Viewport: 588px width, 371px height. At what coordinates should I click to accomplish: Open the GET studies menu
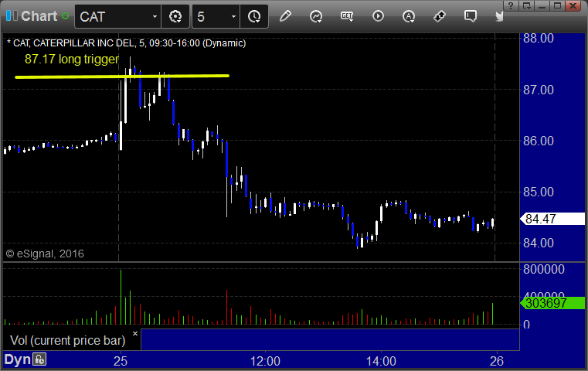click(x=347, y=16)
